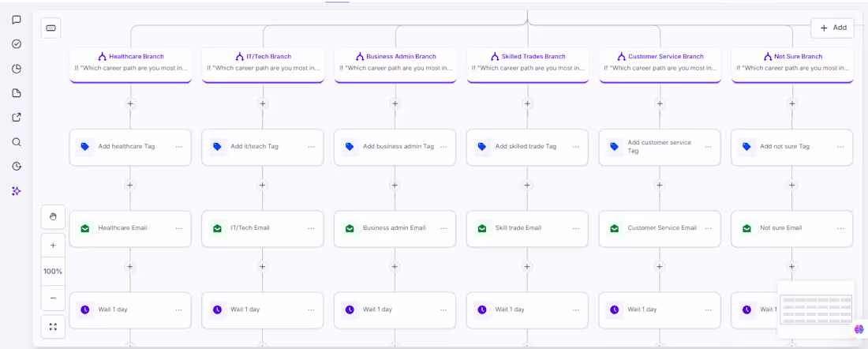Click the tag icon on Add it/teach Tag

[x=217, y=147]
